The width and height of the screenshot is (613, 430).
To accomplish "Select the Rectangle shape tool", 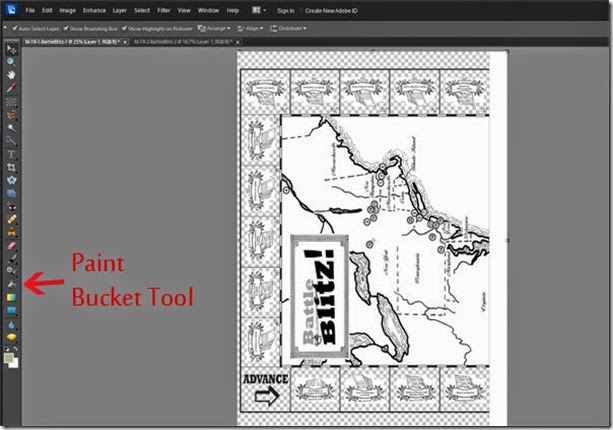I will (x=11, y=311).
